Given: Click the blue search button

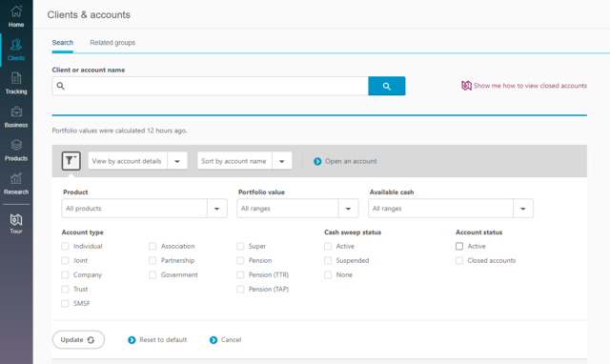Looking at the screenshot, I should pos(387,86).
